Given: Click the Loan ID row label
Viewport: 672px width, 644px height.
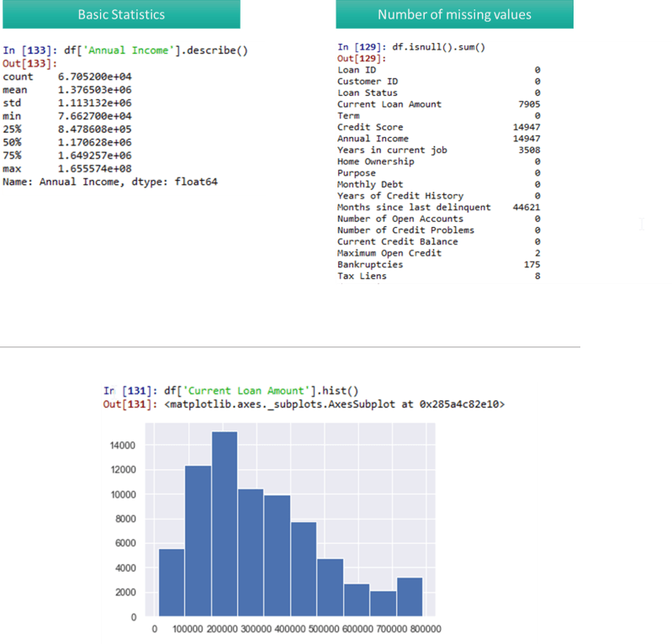Looking at the screenshot, I should click(x=357, y=70).
